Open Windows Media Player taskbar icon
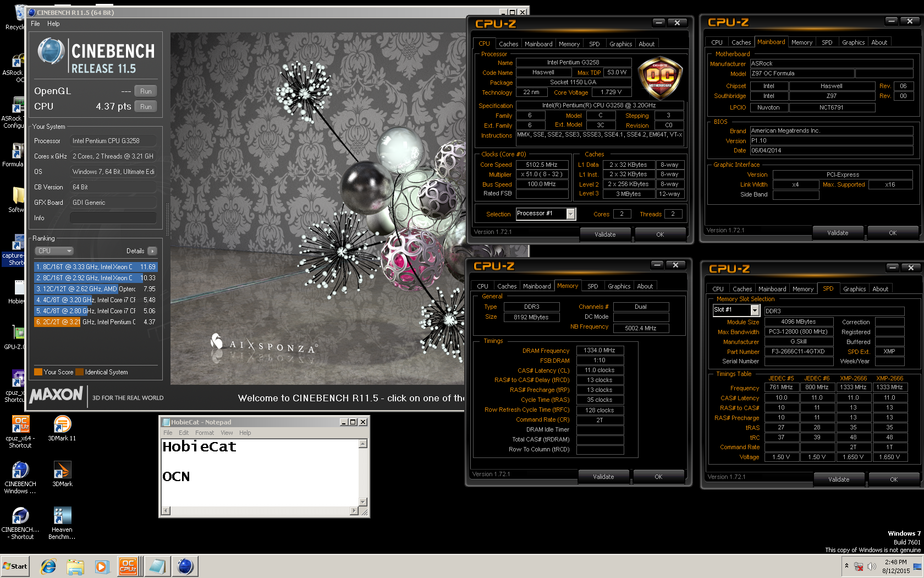924x578 pixels. (102, 566)
